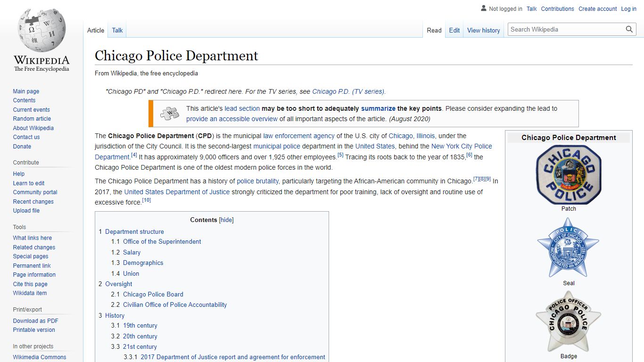Viewport: 644px width, 362px height.
Task: Open Related changes
Action: [34, 247]
